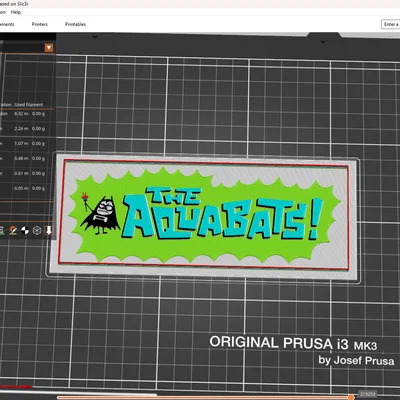Click the horizontal slider value label
400x400 pixels.
pos(367,394)
